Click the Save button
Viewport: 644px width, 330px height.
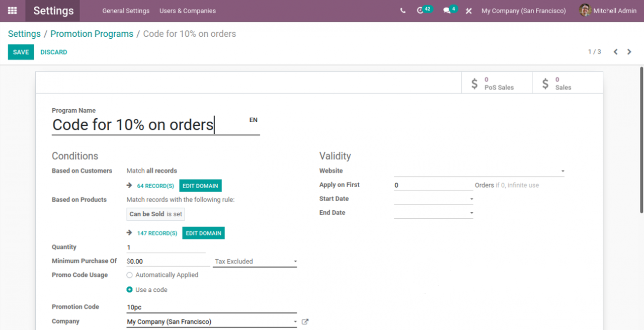(x=21, y=52)
